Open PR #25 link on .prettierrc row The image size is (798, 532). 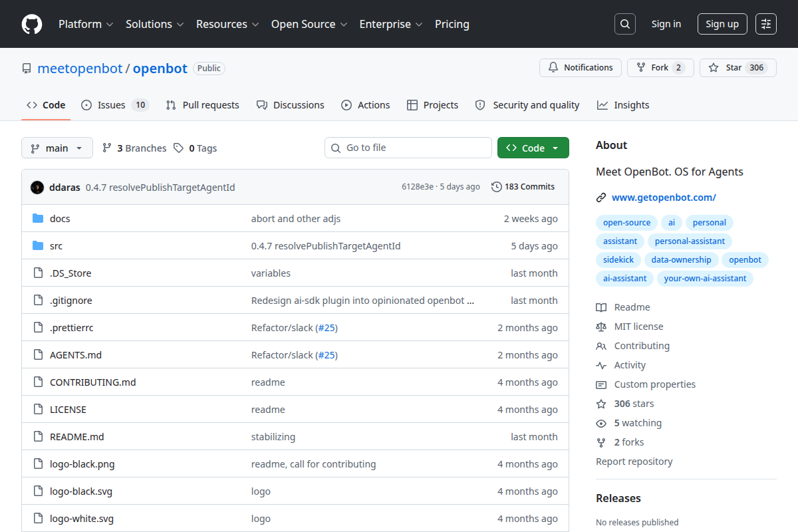pos(327,328)
